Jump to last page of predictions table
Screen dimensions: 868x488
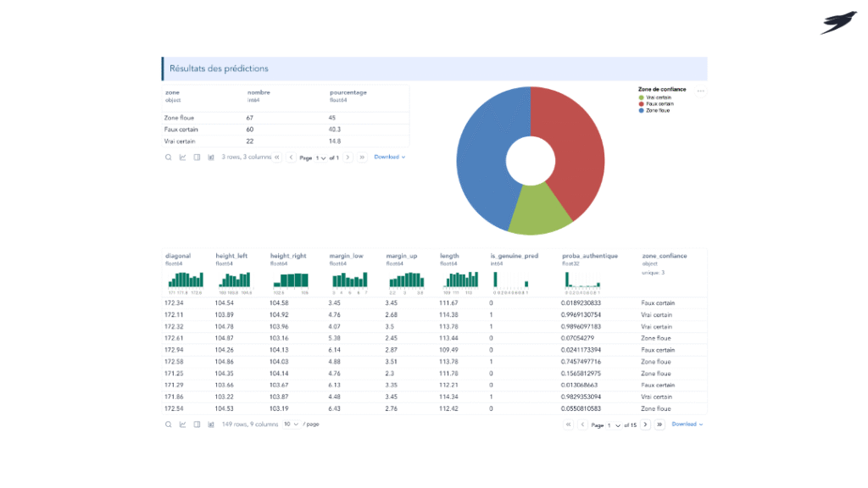pyautogui.click(x=659, y=424)
